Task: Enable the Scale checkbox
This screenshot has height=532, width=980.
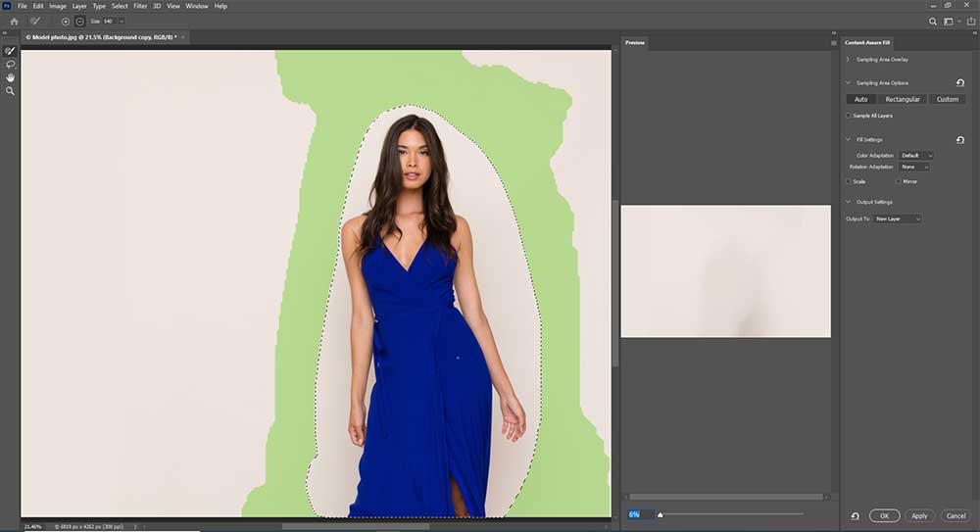Action: tap(849, 181)
